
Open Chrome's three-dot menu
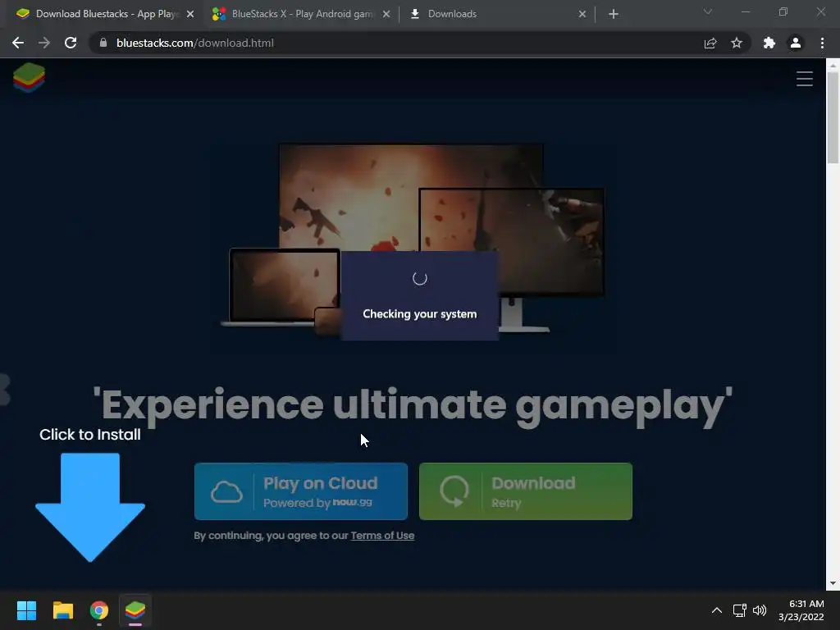pos(822,43)
